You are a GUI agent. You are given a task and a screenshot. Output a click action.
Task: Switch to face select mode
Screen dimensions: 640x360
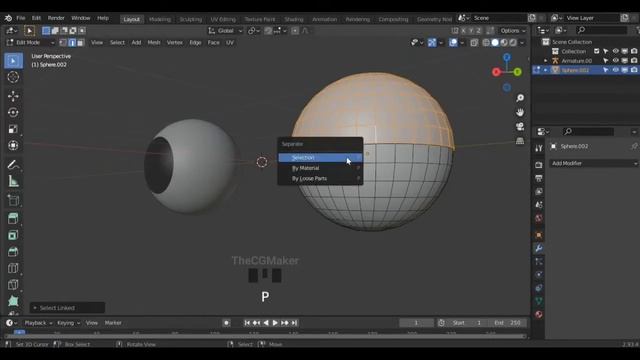81,42
